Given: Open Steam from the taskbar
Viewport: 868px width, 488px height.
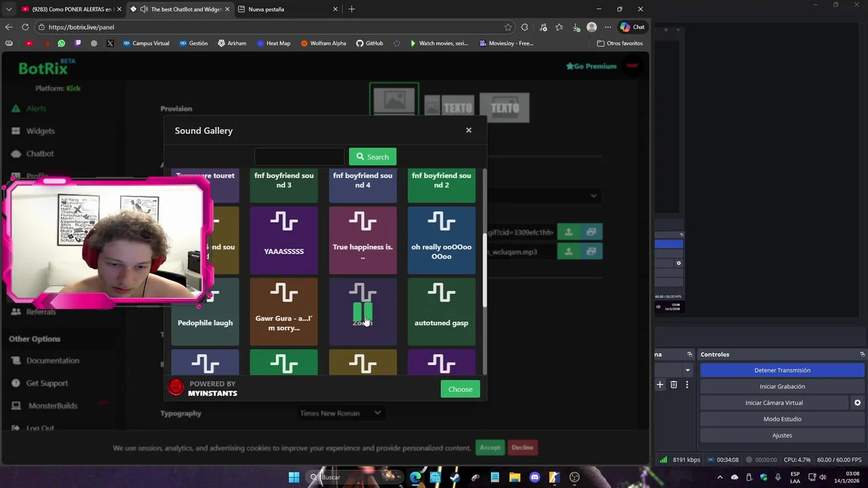Looking at the screenshot, I should (454, 477).
